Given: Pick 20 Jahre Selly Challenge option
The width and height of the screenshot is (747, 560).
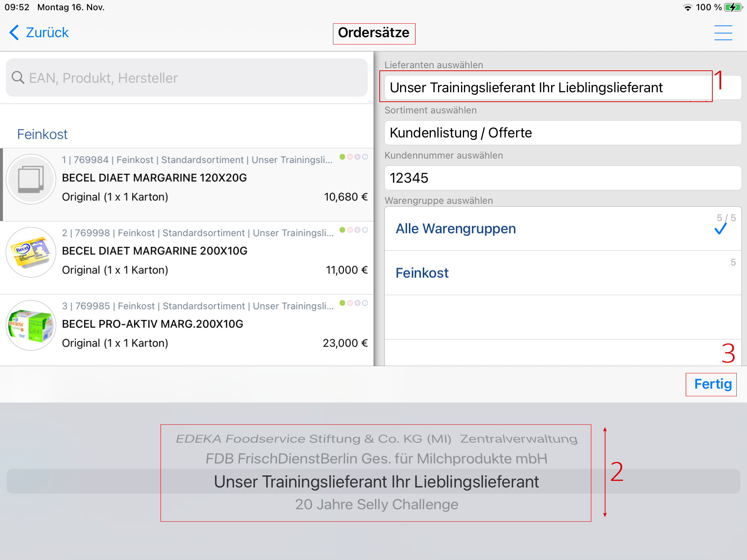Looking at the screenshot, I should pyautogui.click(x=376, y=505).
